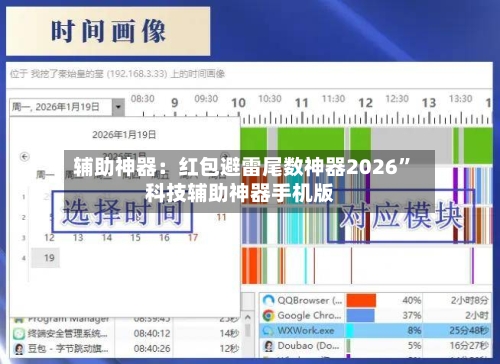
Task: Click the 40% value for QQBrowser
Action: point(412,300)
